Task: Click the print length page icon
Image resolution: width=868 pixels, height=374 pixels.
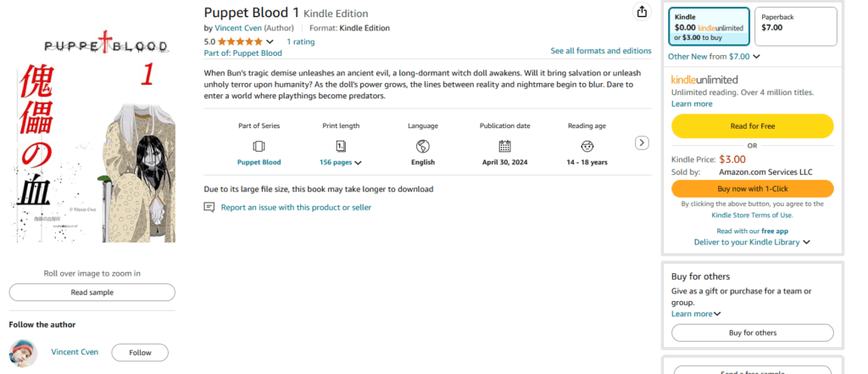Action: 341,146
